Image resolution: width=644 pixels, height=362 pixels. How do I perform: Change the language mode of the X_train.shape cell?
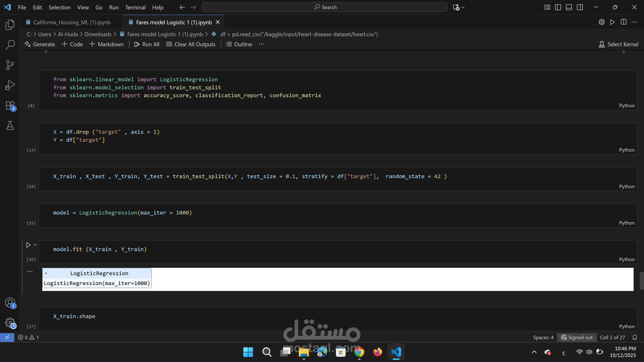[x=627, y=326]
